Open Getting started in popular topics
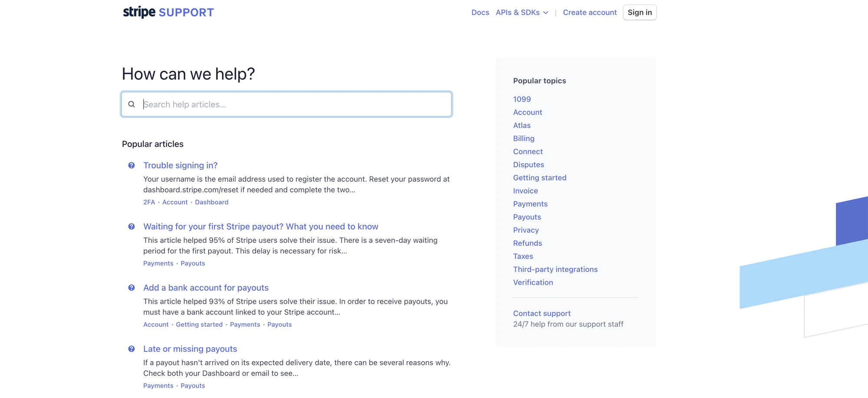The image size is (868, 398). point(540,178)
